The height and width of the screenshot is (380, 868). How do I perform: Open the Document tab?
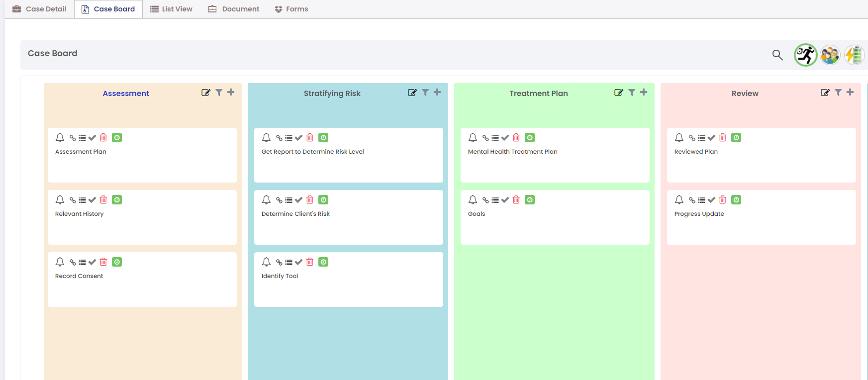[x=234, y=9]
